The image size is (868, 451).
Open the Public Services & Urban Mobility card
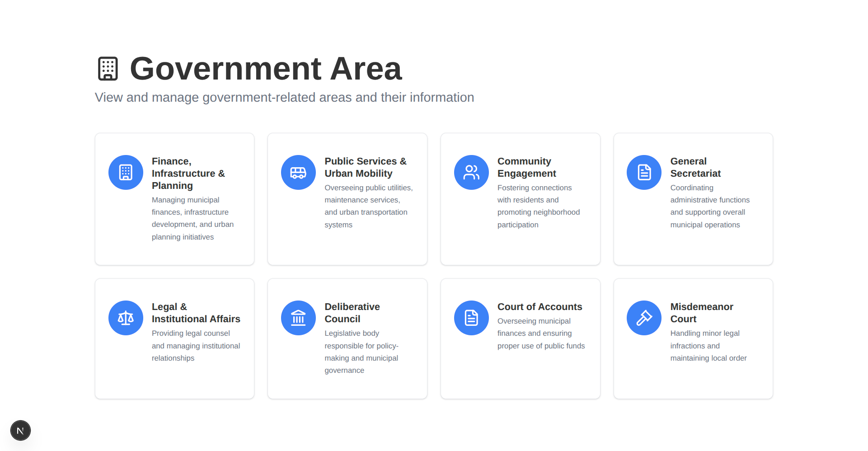347,199
